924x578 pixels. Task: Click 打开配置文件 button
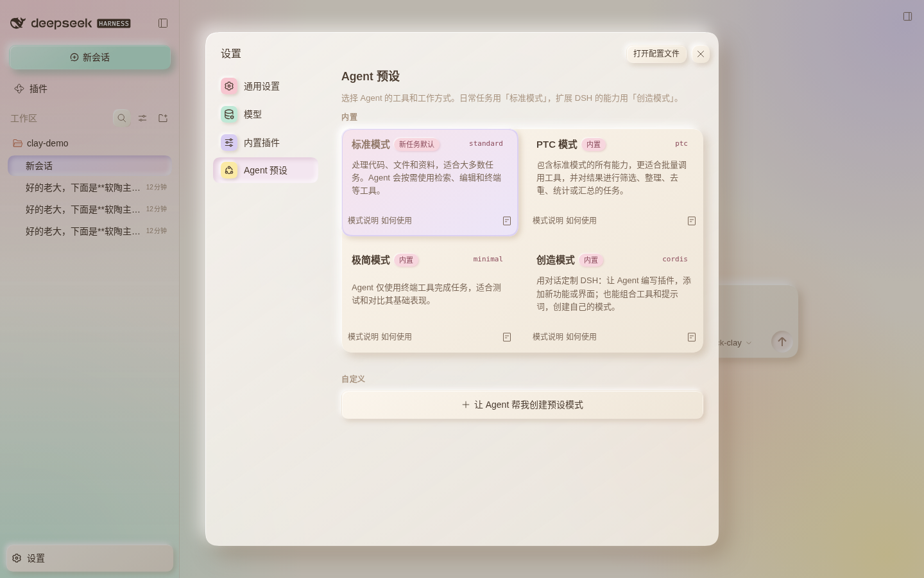[656, 53]
